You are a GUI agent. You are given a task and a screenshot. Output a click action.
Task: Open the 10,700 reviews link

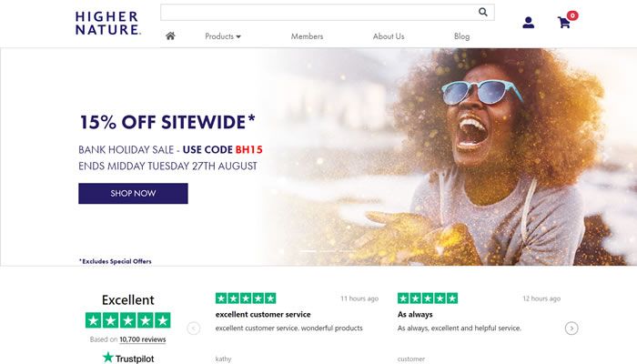[143, 339]
